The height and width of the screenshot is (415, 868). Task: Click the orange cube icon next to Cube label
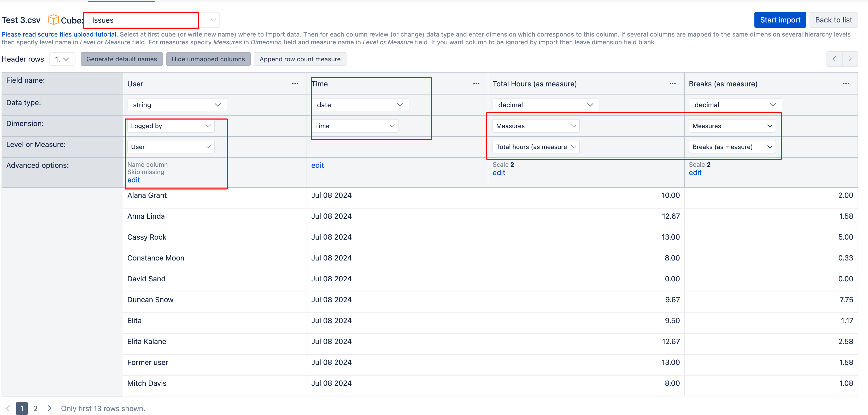point(53,20)
